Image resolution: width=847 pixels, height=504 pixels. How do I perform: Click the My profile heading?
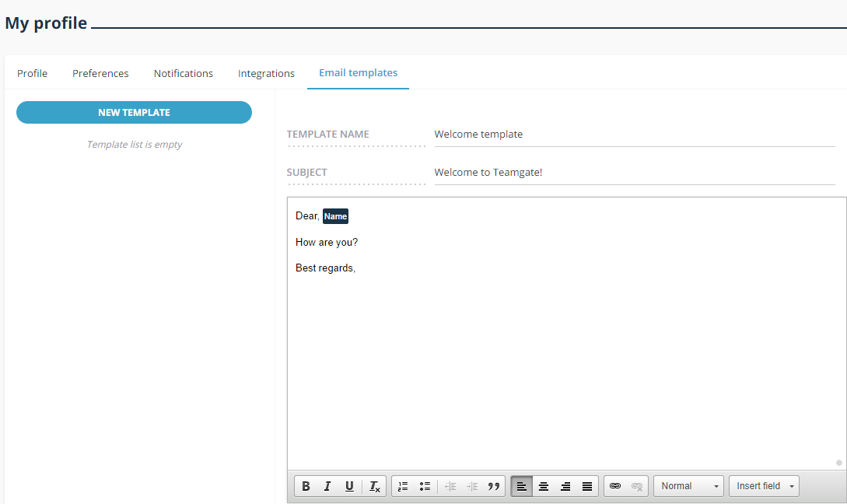(x=46, y=23)
